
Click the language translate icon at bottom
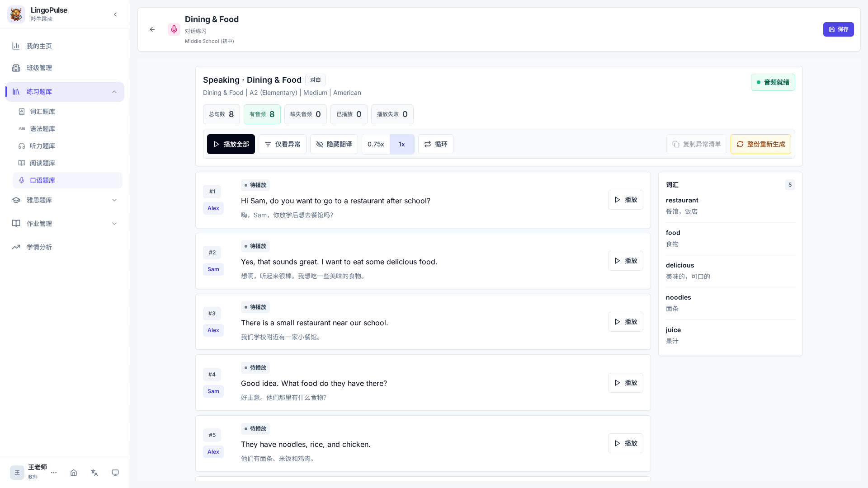[x=94, y=473]
